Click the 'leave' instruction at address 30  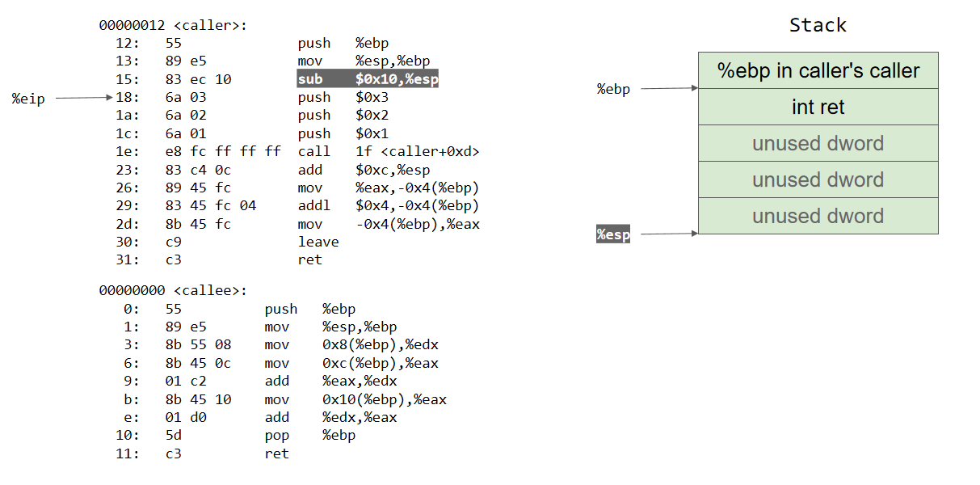pyautogui.click(x=318, y=242)
